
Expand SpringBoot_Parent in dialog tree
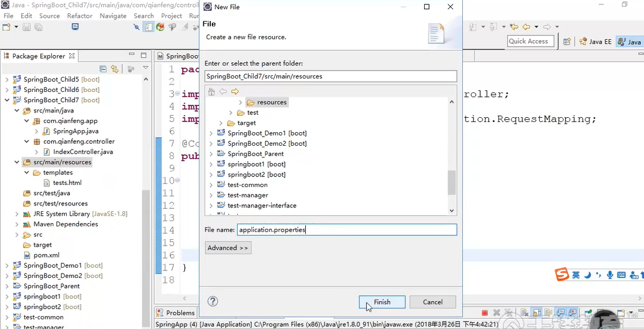click(x=211, y=154)
